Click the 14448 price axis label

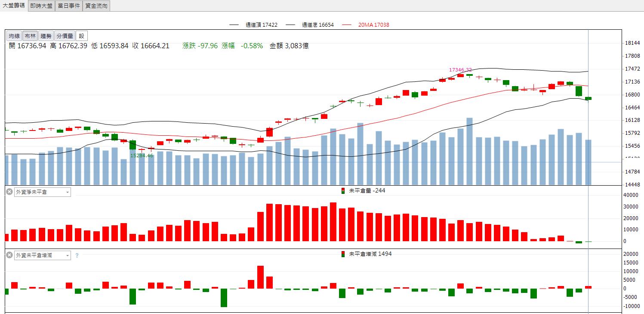click(632, 185)
